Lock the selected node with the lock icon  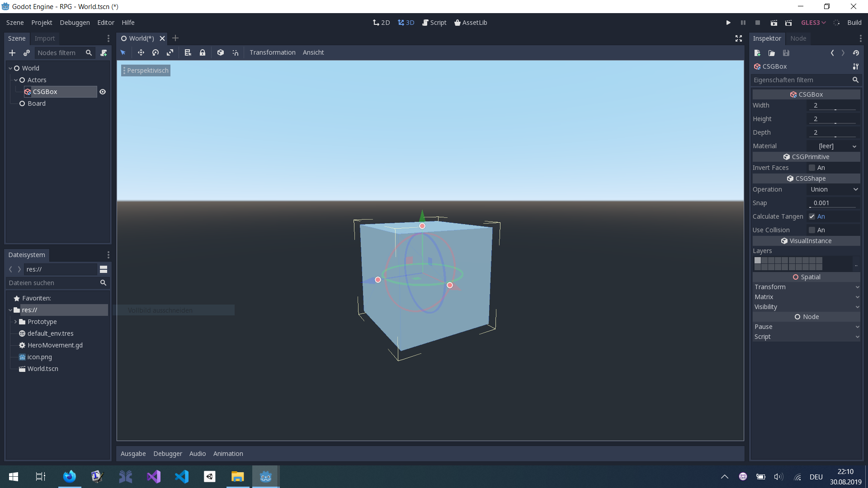click(203, 52)
